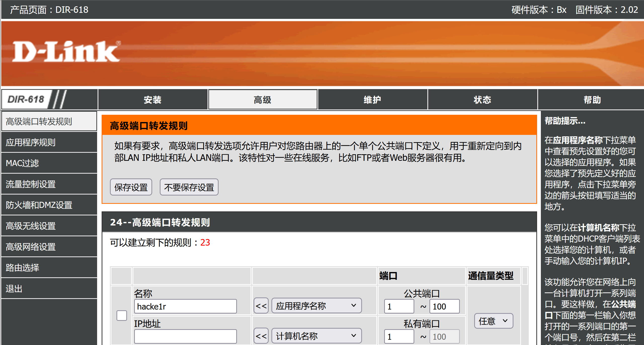Open the 计算机名称 dropdown
This screenshot has width=644, height=345.
[x=316, y=336]
